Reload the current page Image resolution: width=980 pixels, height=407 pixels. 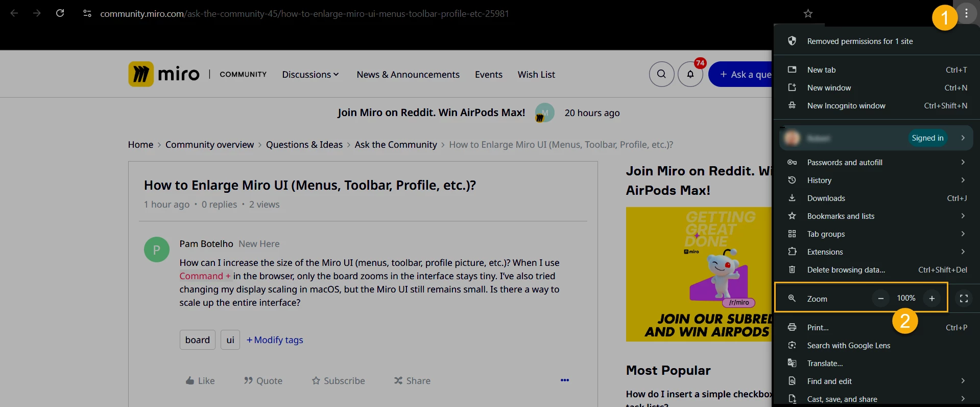tap(60, 13)
